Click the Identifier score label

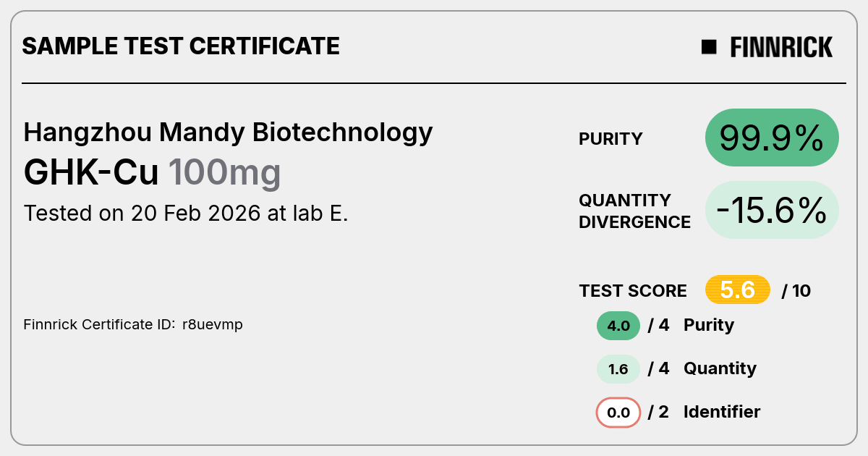(x=722, y=412)
